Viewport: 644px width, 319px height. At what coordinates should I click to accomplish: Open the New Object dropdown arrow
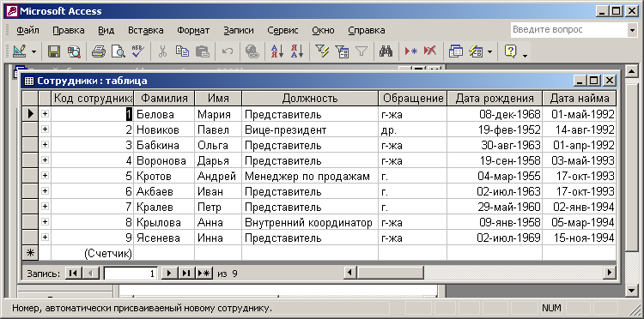(x=489, y=51)
